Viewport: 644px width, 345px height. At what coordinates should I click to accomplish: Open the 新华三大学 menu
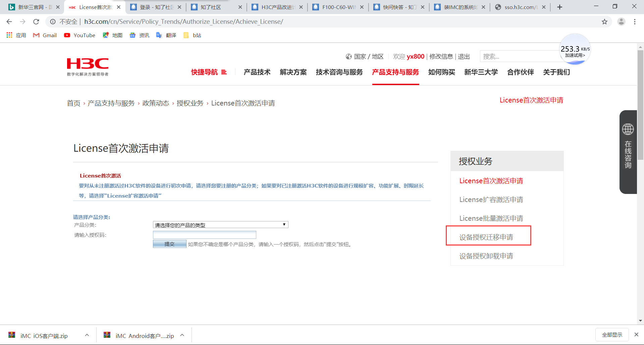[x=481, y=72]
